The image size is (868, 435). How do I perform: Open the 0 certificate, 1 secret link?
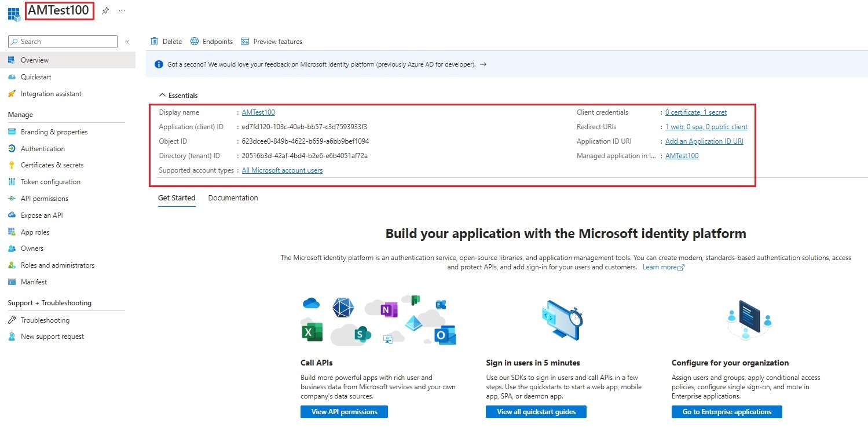[695, 112]
